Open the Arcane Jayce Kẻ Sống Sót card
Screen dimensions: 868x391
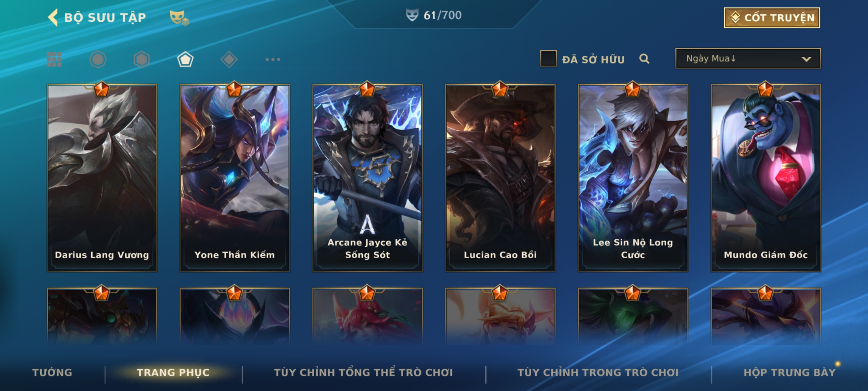(x=367, y=178)
